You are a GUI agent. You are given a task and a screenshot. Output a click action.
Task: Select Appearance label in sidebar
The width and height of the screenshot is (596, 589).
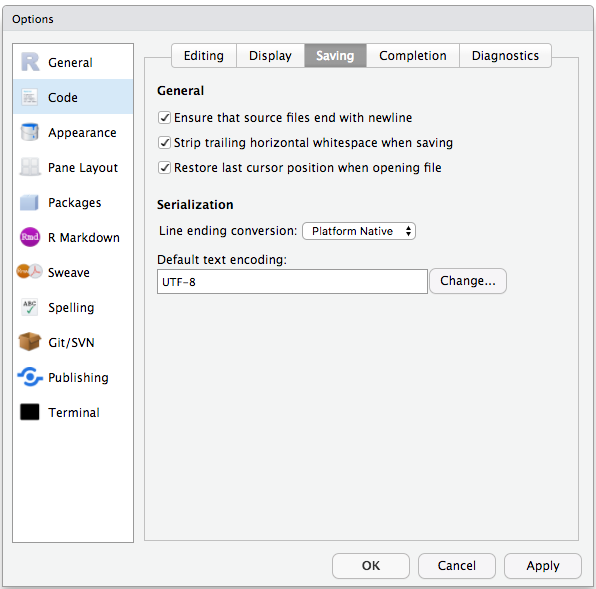click(x=82, y=133)
